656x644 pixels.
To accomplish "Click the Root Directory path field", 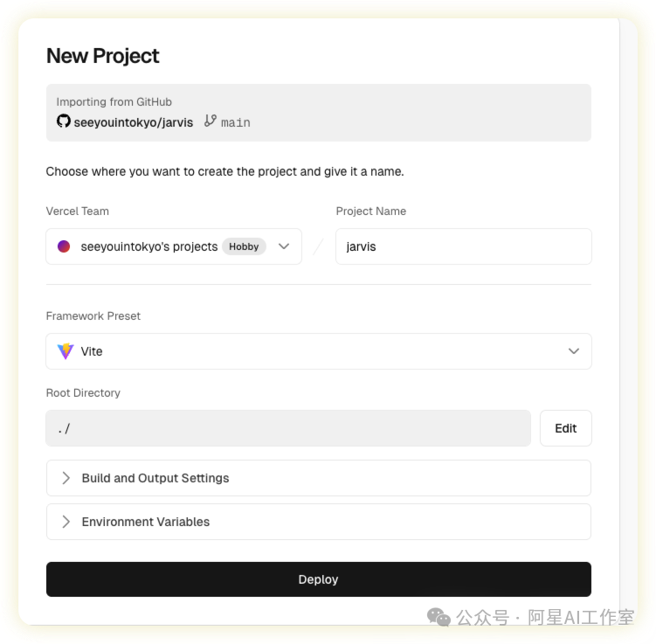I will coord(288,428).
